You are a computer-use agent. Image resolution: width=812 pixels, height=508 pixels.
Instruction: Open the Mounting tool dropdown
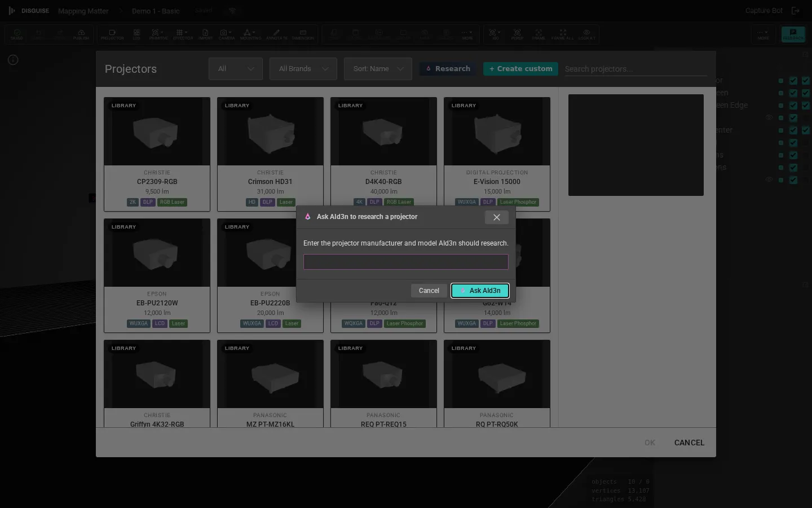click(x=250, y=34)
